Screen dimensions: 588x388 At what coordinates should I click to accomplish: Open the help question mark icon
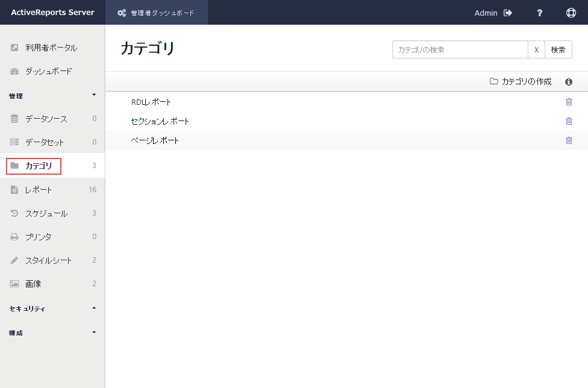[x=540, y=13]
